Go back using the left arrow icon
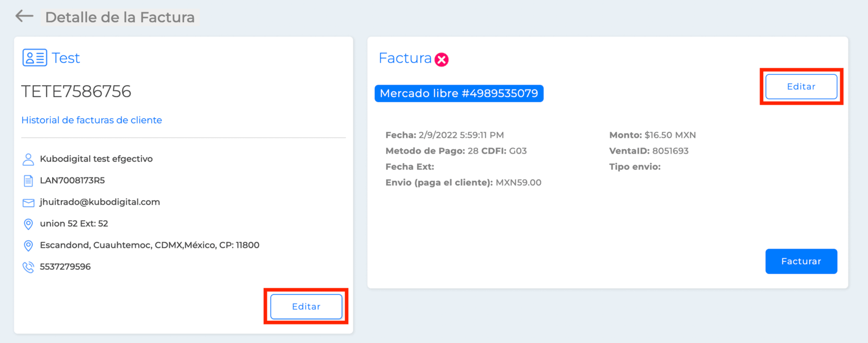Viewport: 868px width, 343px height. click(24, 16)
